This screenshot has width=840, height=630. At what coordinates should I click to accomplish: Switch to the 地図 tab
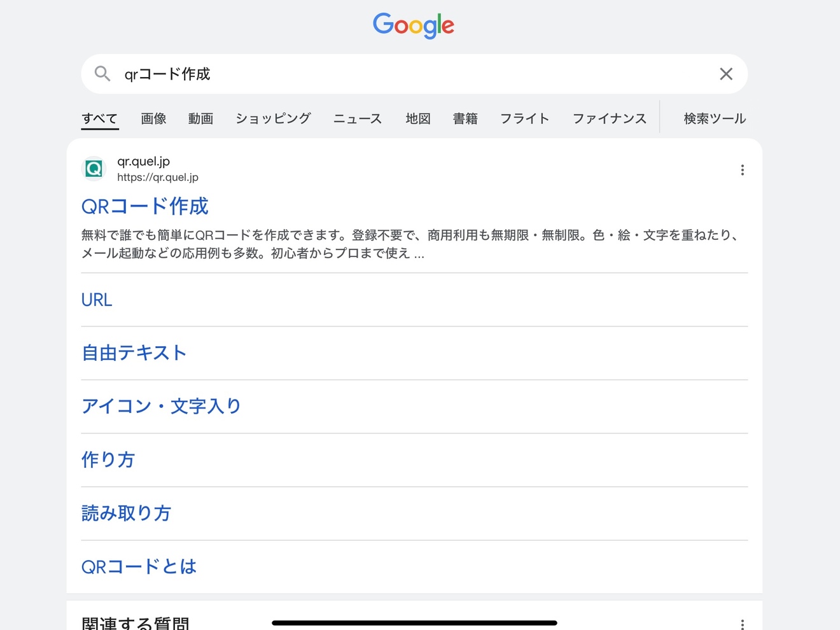[418, 118]
